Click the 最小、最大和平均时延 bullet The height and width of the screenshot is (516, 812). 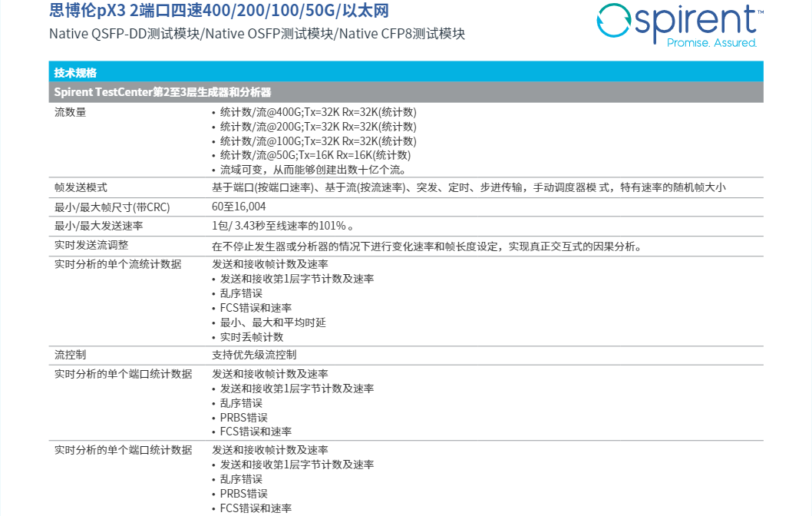click(x=272, y=322)
